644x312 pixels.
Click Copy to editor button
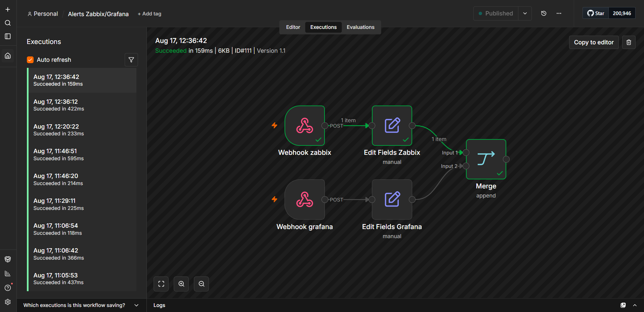point(594,42)
